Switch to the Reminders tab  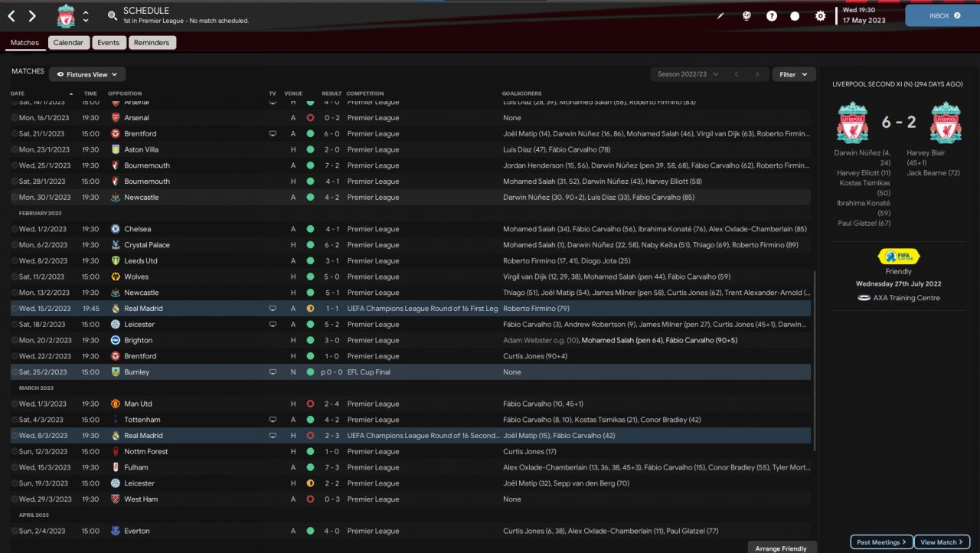tap(151, 43)
